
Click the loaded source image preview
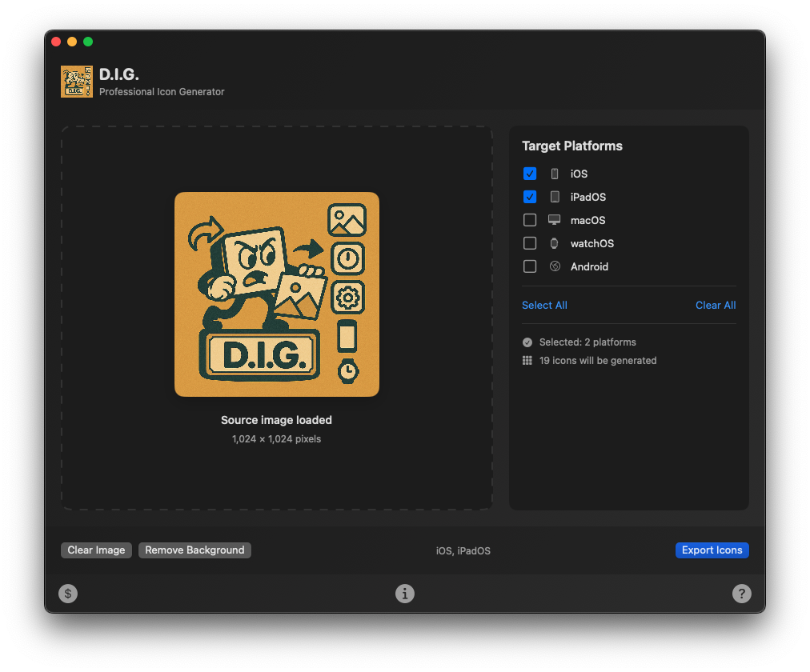point(277,294)
